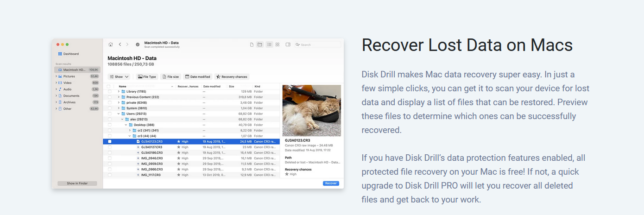Screen dimensions: 644x215
Task: Sort by the Name column header
Action: click(x=122, y=87)
